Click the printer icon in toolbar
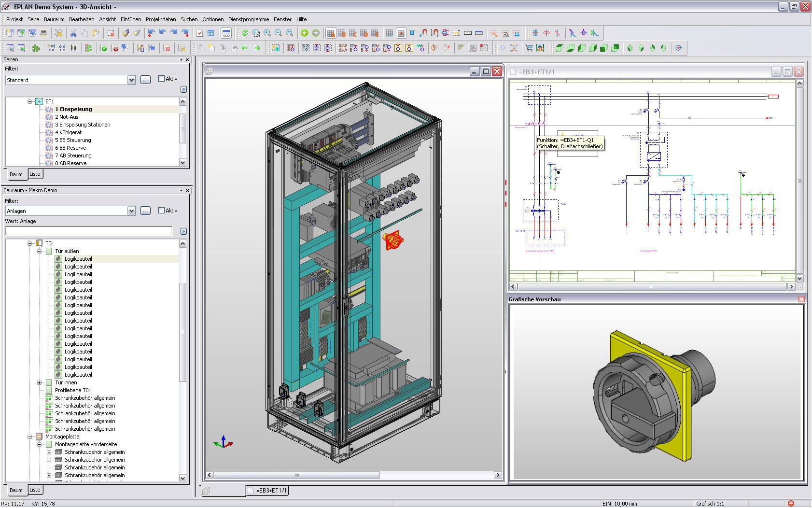Image resolution: width=812 pixels, height=508 pixels. [43, 33]
